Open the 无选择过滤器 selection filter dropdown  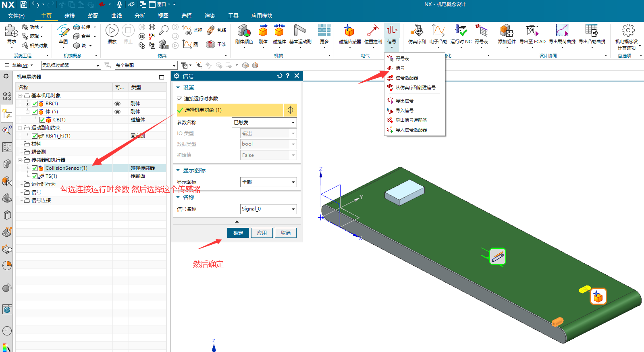71,65
